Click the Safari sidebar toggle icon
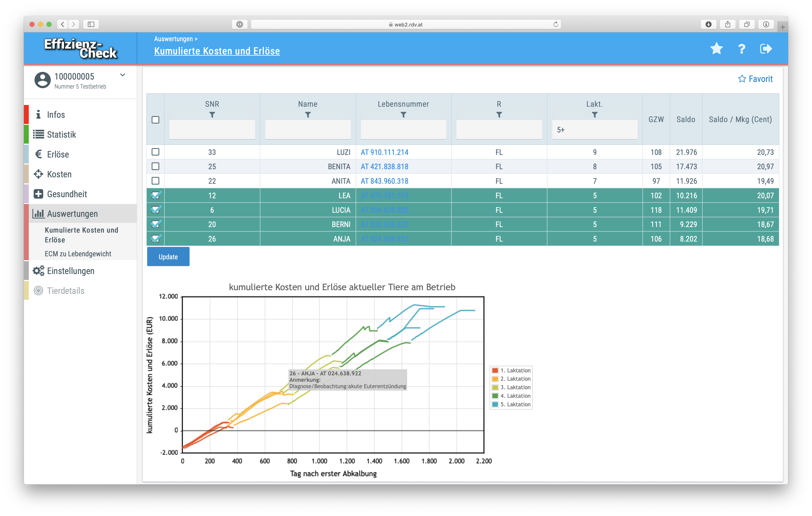The width and height of the screenshot is (812, 516). pyautogui.click(x=91, y=24)
